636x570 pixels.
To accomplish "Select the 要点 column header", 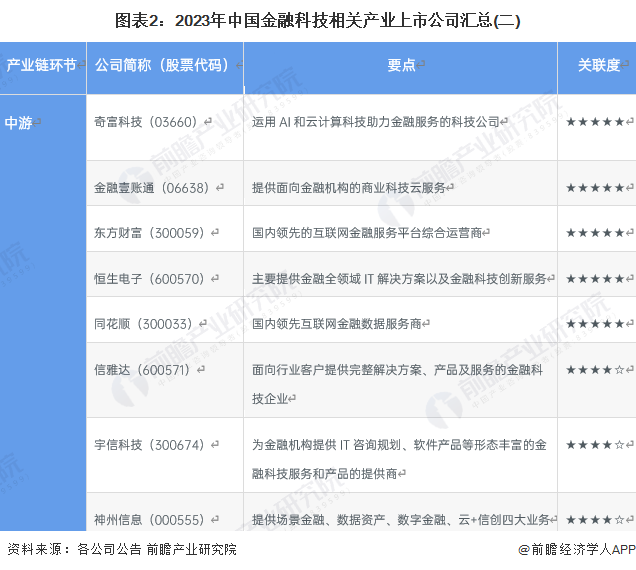I will point(400,65).
